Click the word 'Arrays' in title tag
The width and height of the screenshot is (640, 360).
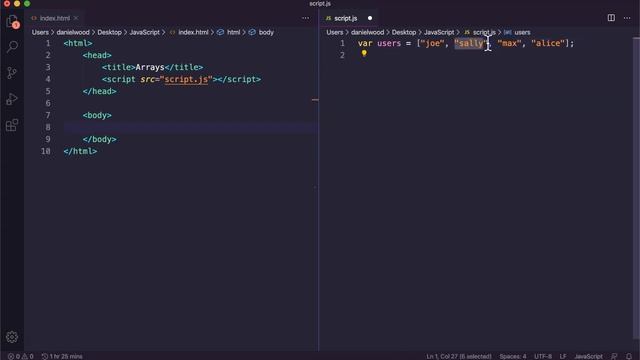pyautogui.click(x=150, y=67)
